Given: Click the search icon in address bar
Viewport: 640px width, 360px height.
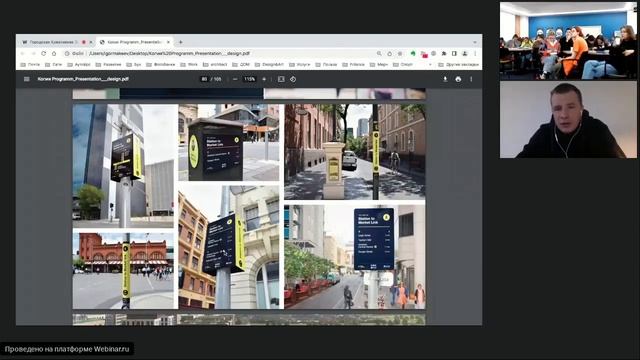Looking at the screenshot, I should coord(379,53).
